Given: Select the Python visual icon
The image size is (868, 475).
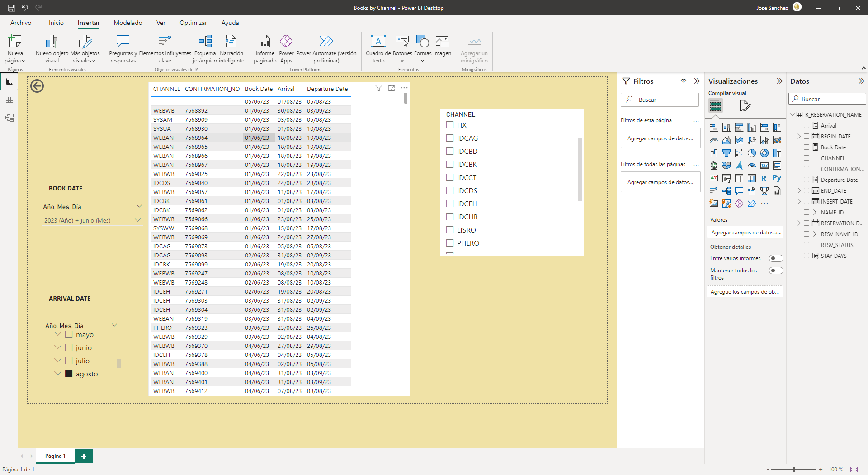Looking at the screenshot, I should point(777,178).
